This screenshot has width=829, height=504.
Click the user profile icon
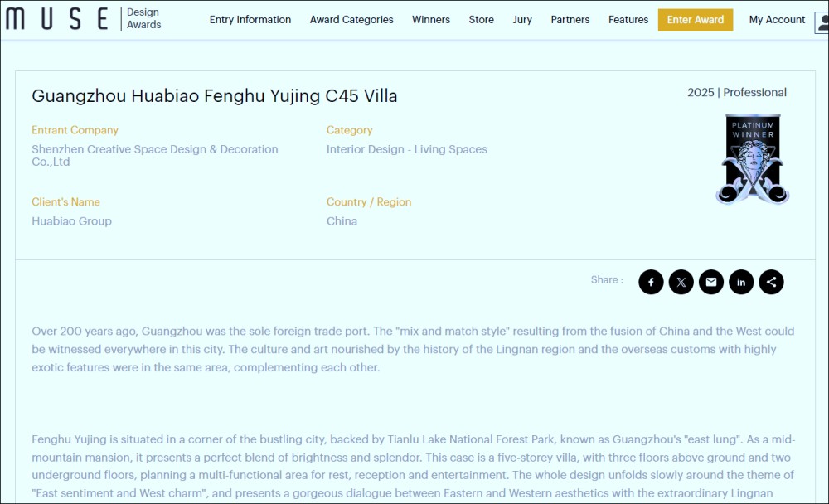pyautogui.click(x=822, y=21)
